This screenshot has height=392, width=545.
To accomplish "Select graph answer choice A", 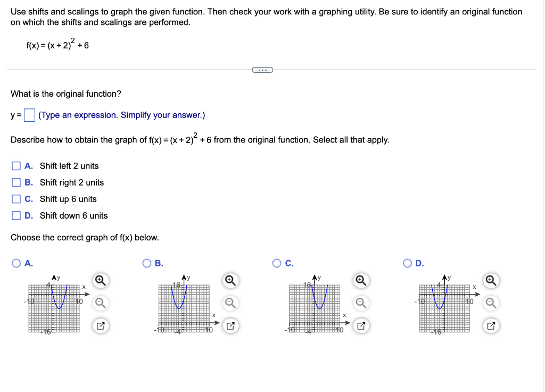I will click(x=16, y=263).
